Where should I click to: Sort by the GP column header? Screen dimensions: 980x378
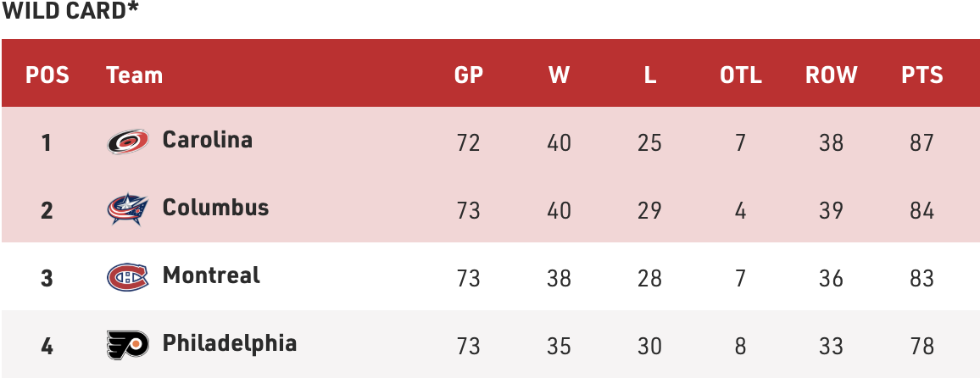click(469, 75)
